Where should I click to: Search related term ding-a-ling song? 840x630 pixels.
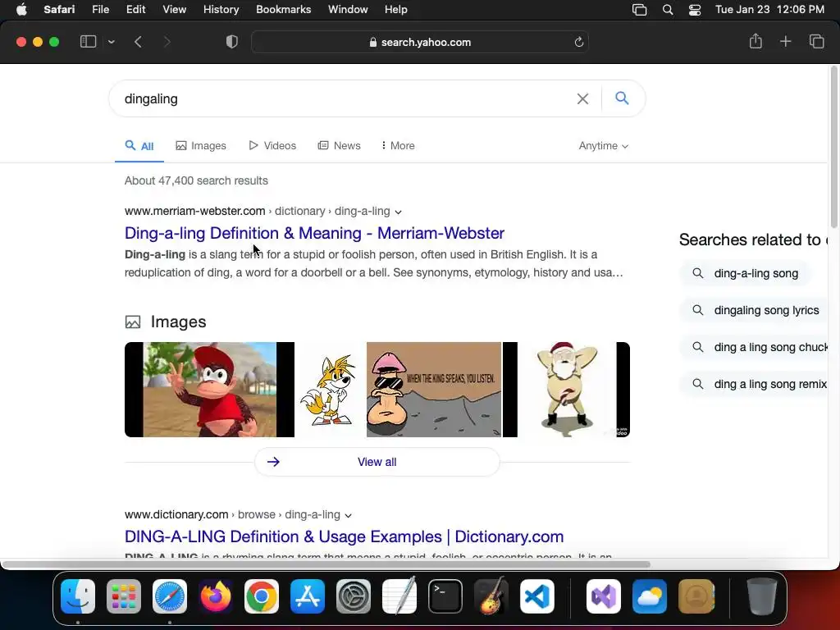tap(745, 273)
